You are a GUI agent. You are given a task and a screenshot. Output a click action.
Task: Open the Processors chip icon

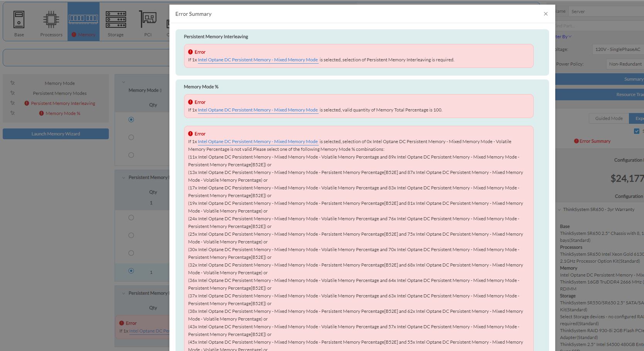pyautogui.click(x=51, y=20)
